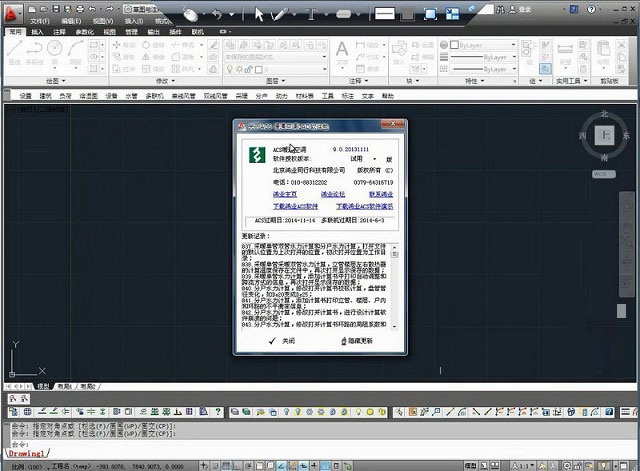
Task: Click the 北 compass label on the ViewCube
Action: point(603,114)
